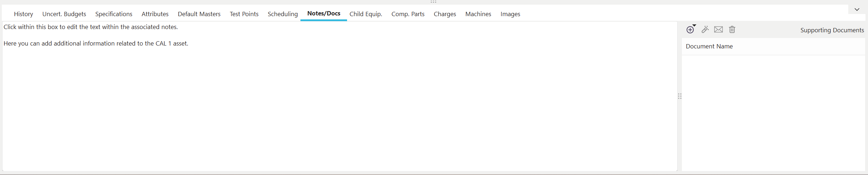Image resolution: width=868 pixels, height=175 pixels.
Task: Open the Default Masters tab
Action: (x=199, y=14)
